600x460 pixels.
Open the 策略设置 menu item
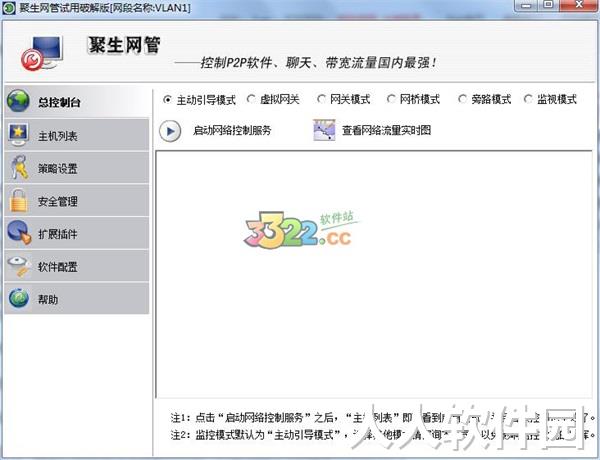77,167
